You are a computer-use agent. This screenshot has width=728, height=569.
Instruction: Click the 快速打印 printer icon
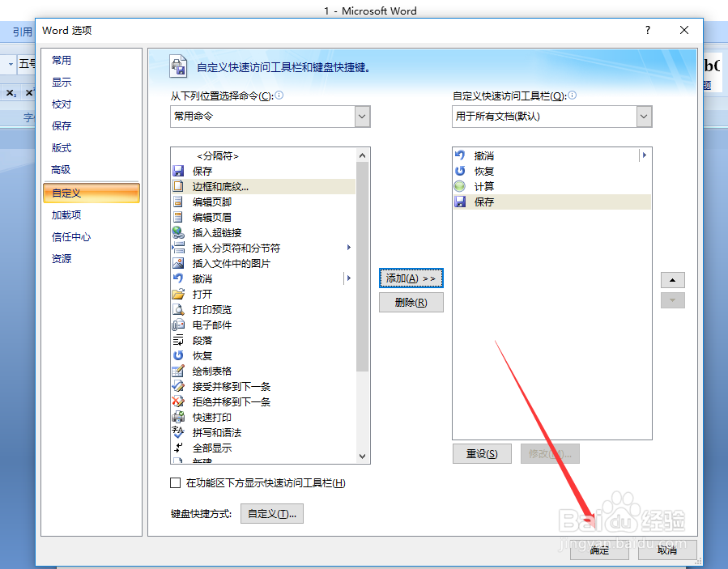pyautogui.click(x=178, y=417)
